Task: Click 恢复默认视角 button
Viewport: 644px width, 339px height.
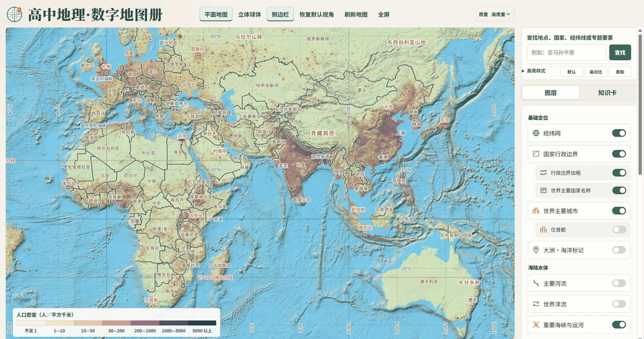Action: pos(317,14)
